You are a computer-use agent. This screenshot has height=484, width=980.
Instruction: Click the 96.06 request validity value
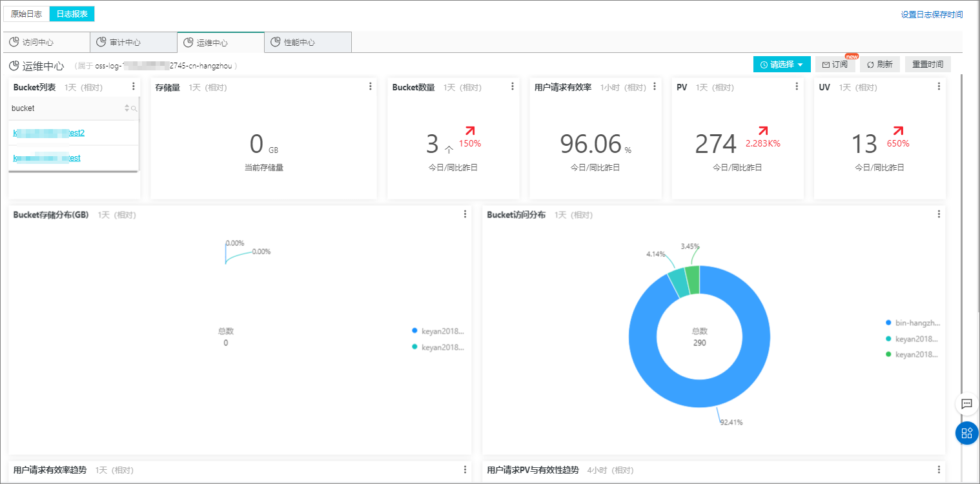click(591, 145)
